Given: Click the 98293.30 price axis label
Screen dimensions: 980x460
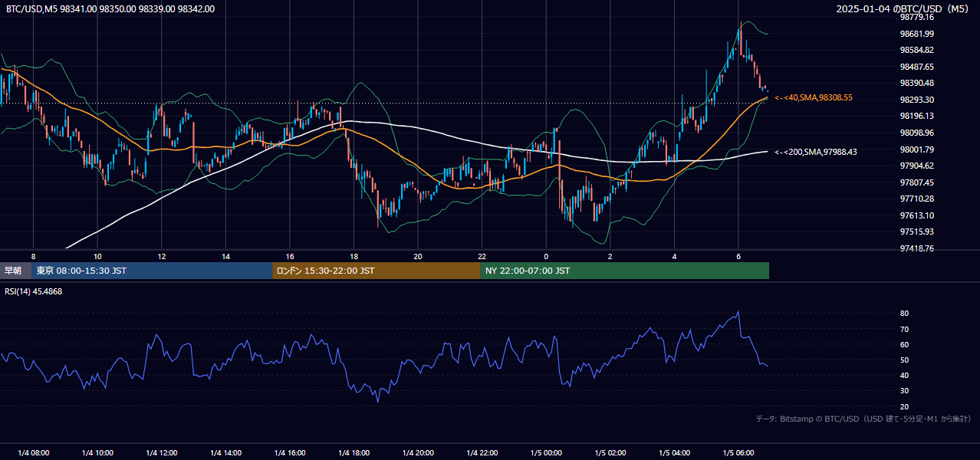Looking at the screenshot, I should (x=917, y=100).
